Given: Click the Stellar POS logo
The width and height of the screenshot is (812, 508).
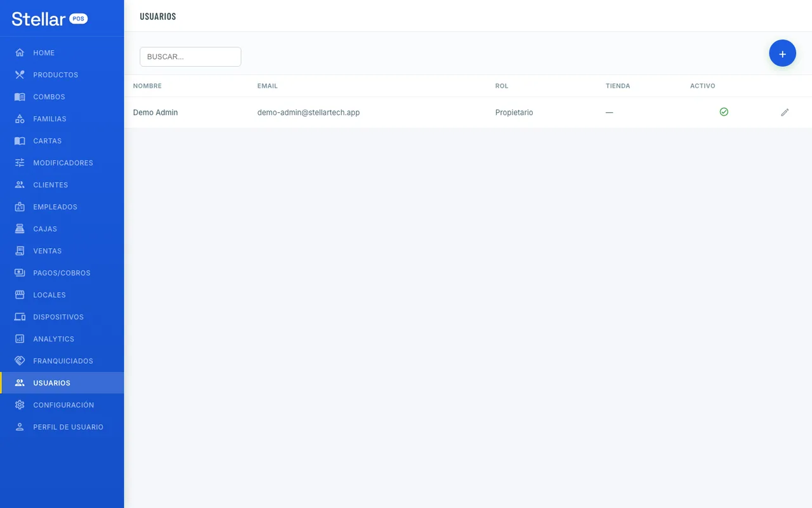Looking at the screenshot, I should 49,18.
